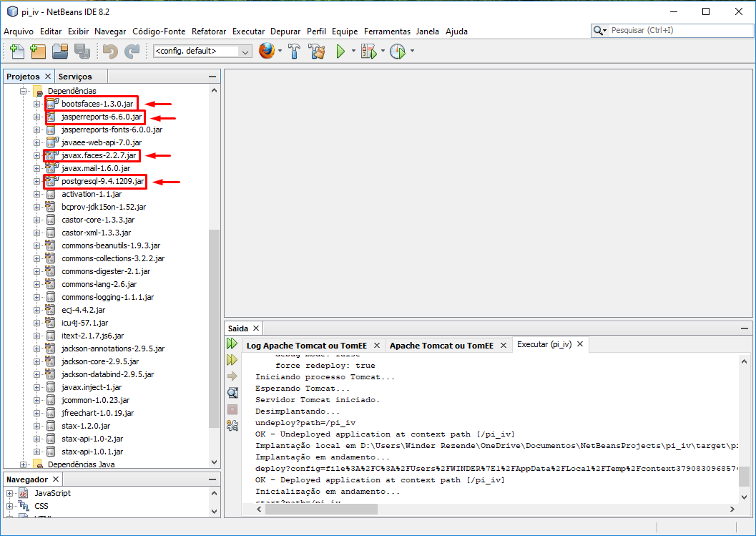Image resolution: width=756 pixels, height=536 pixels.
Task: Close the Navegador tab
Action: click(56, 479)
